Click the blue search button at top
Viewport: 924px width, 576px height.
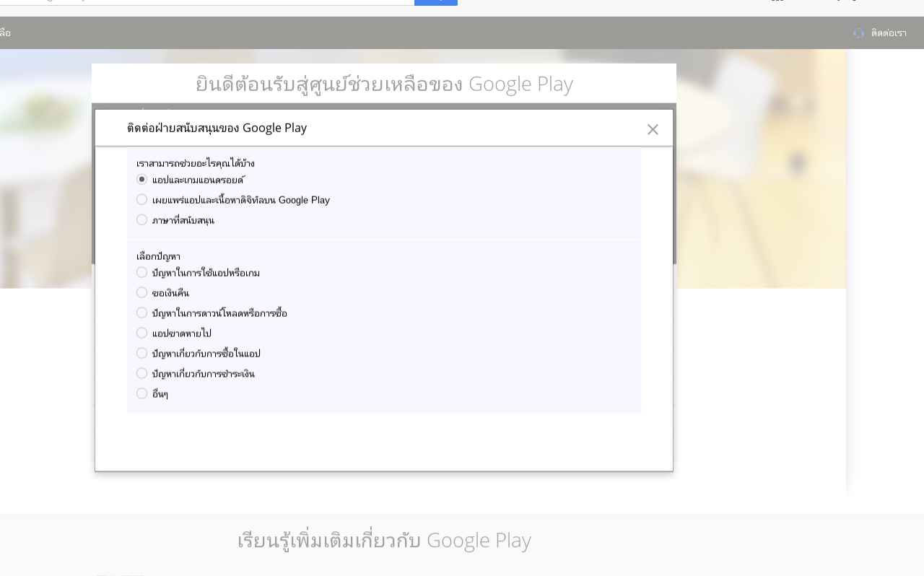point(436,2)
